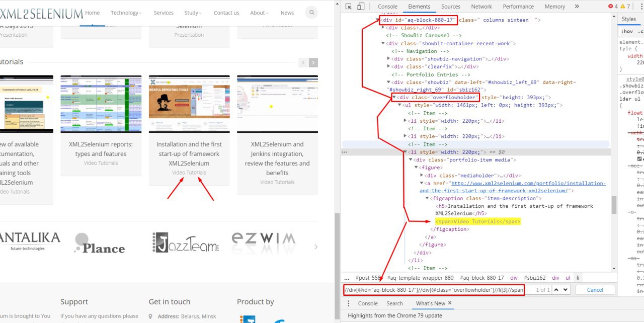Toggle the :hov element state button
Image resolution: width=644 pixels, height=323 pixels.
(x=626, y=31)
